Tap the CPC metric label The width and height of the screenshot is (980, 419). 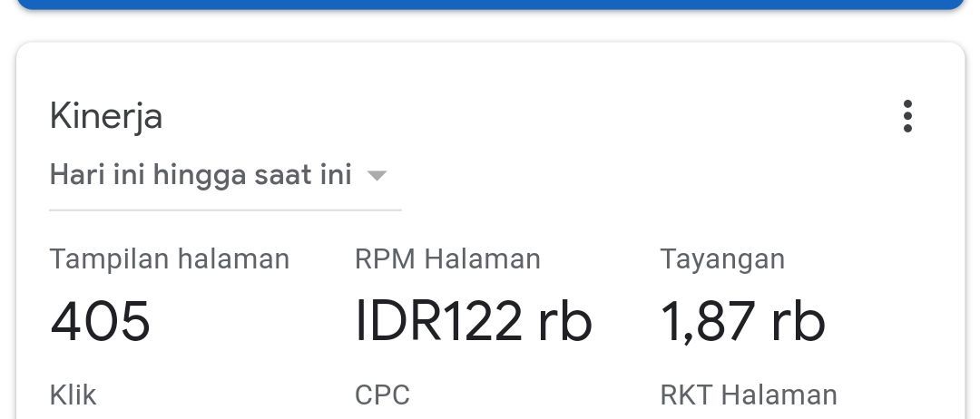click(382, 395)
